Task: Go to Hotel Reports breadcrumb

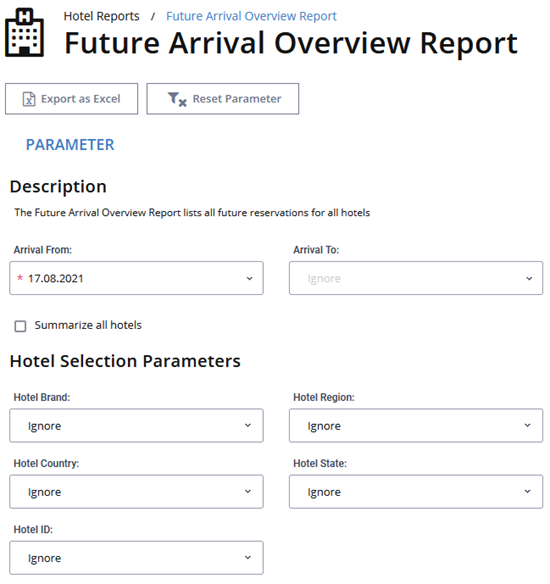Action: click(101, 16)
